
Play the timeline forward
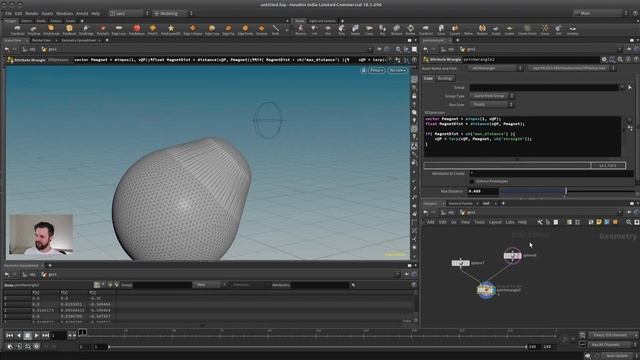tap(36, 336)
